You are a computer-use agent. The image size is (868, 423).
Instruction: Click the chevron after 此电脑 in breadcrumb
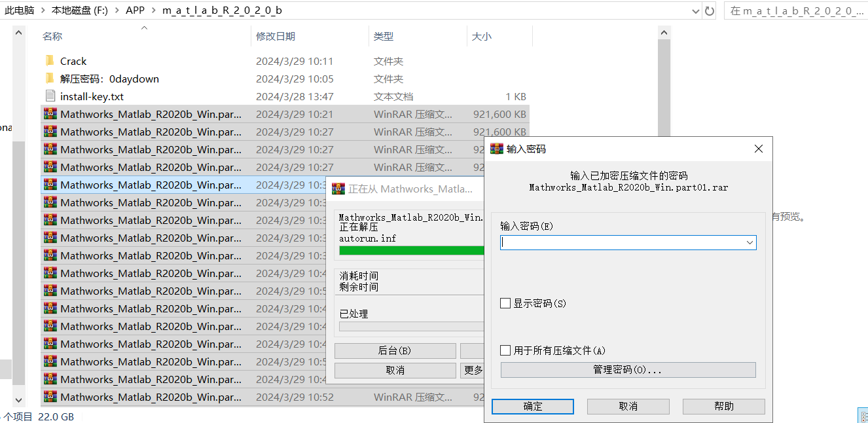click(42, 10)
